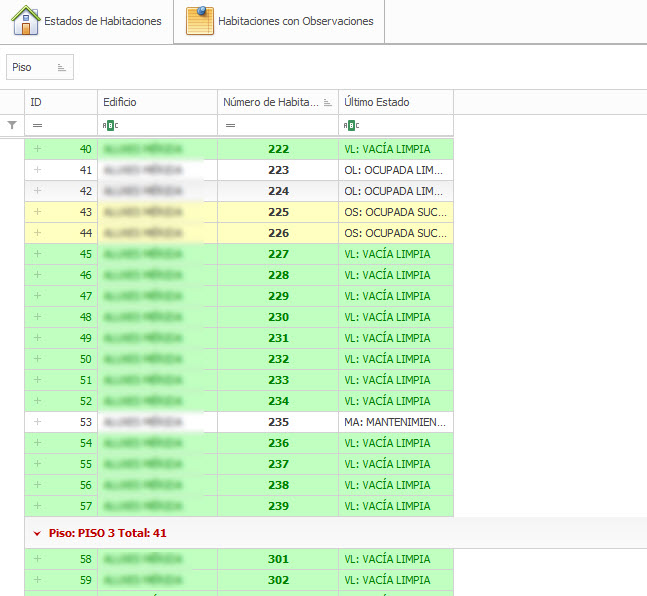Open the Estados de Habitaciones tab
Viewport: 647px width, 596px height.
[87, 21]
